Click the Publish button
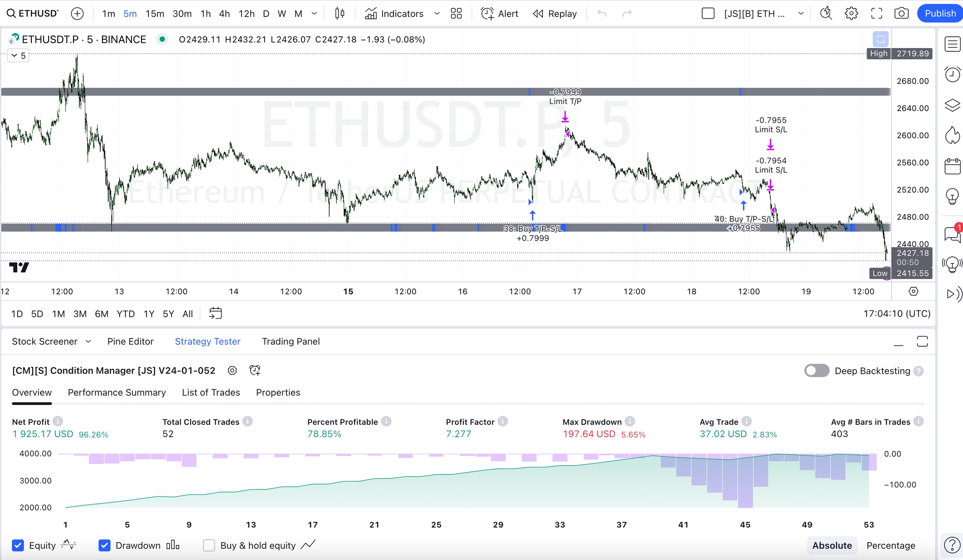Image resolution: width=963 pixels, height=560 pixels. coord(940,14)
